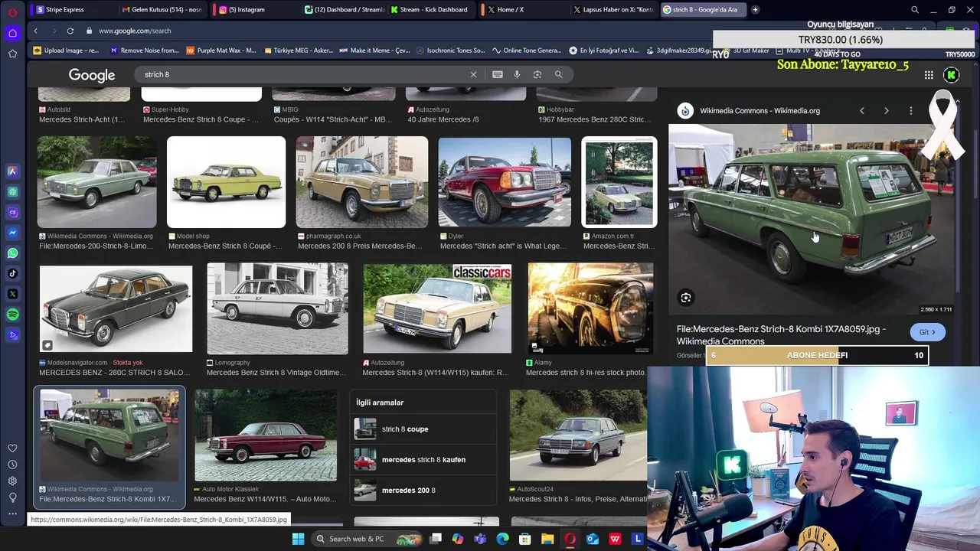Open the new tab plus button

point(755,10)
